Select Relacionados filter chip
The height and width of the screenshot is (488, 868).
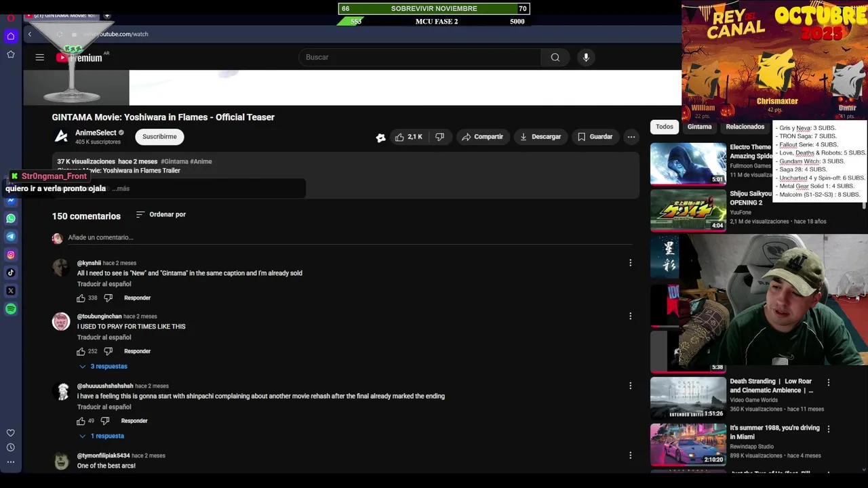745,127
